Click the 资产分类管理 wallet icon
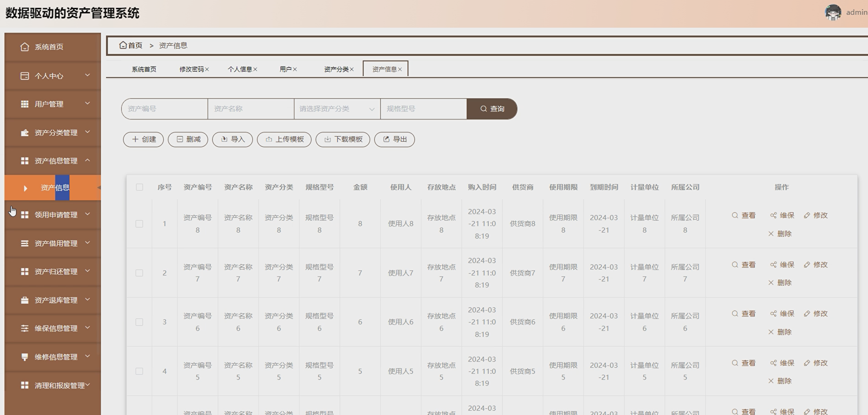This screenshot has height=415, width=868. coord(25,133)
